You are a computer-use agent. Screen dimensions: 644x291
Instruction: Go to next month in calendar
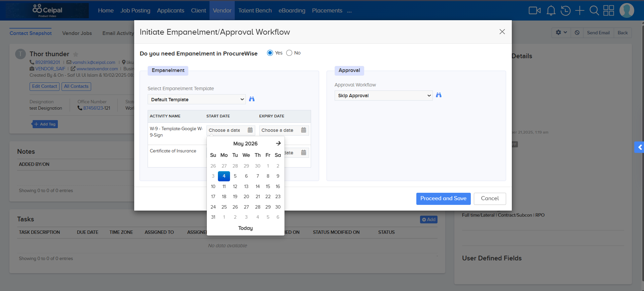(x=278, y=143)
